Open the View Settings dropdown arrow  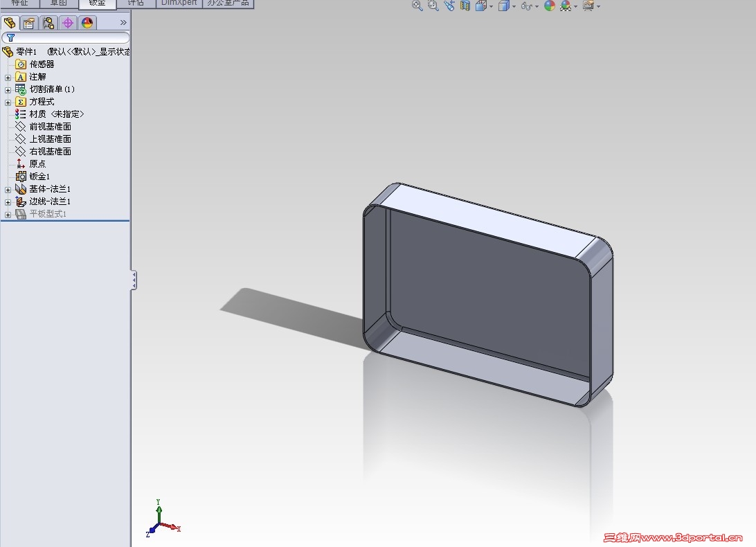click(x=598, y=7)
